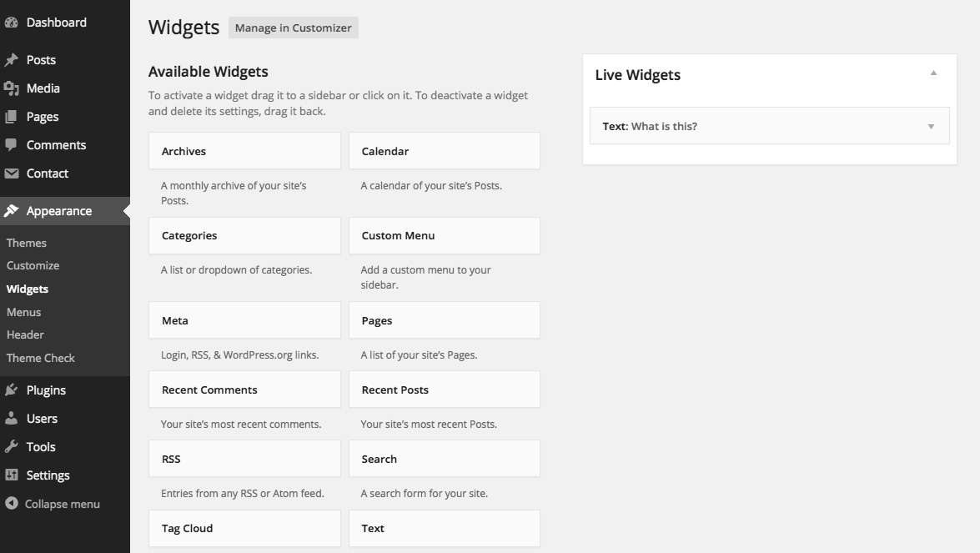Click the Settings sliders icon
Viewport: 980px width, 553px height.
(x=12, y=475)
